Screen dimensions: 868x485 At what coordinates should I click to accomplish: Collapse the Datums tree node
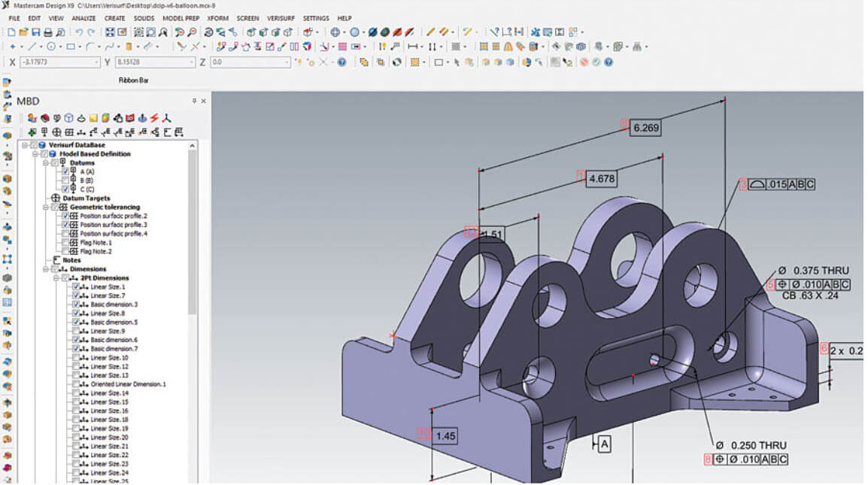(46, 162)
